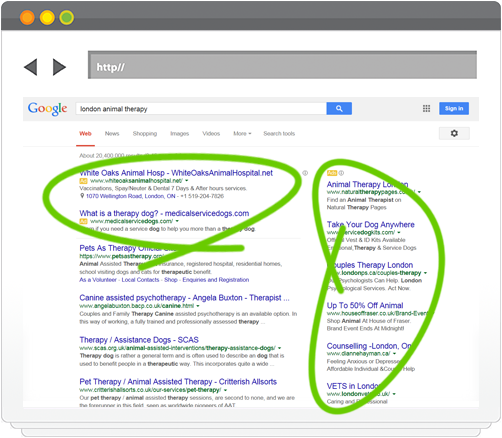The image size is (502, 438).
Task: Open 'What is a therapy dog?' ad
Action: coord(164,213)
